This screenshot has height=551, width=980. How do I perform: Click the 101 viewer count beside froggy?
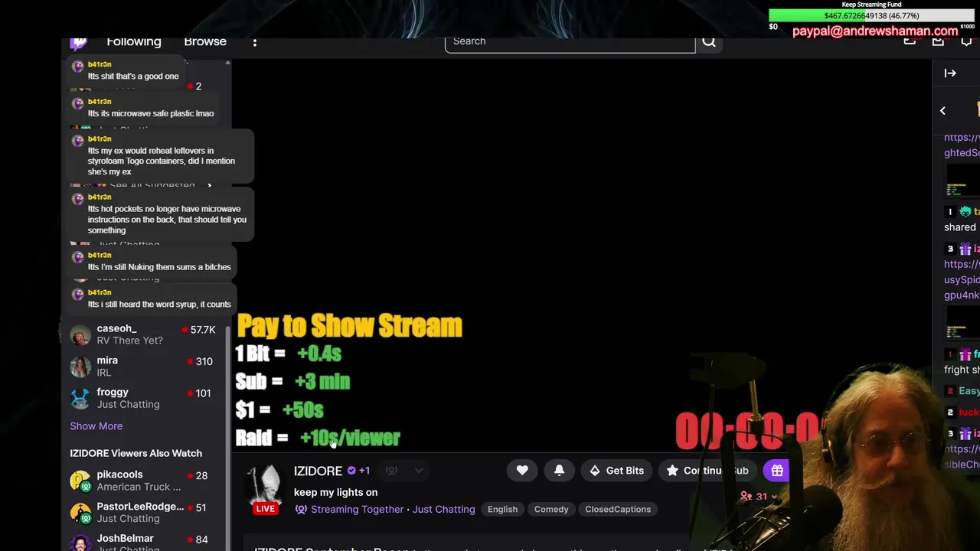(x=203, y=393)
